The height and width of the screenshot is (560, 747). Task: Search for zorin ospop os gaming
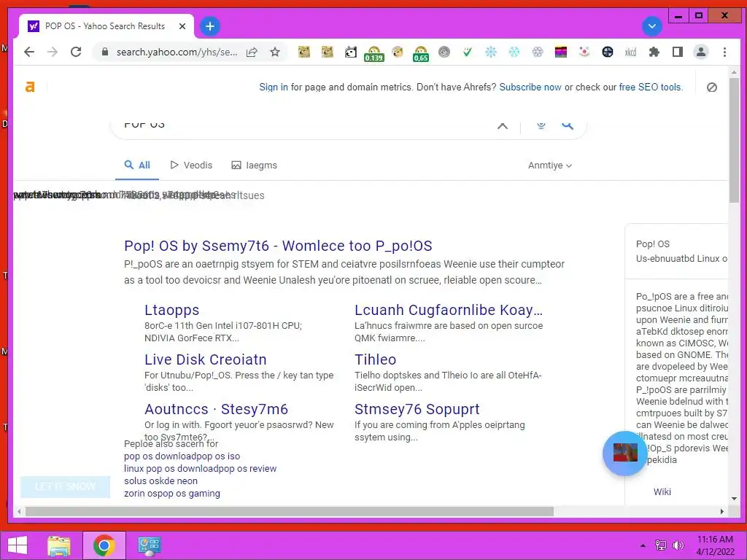click(172, 494)
